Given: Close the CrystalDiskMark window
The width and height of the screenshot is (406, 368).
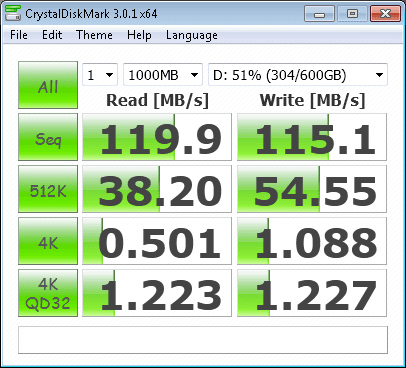Looking at the screenshot, I should [x=385, y=14].
